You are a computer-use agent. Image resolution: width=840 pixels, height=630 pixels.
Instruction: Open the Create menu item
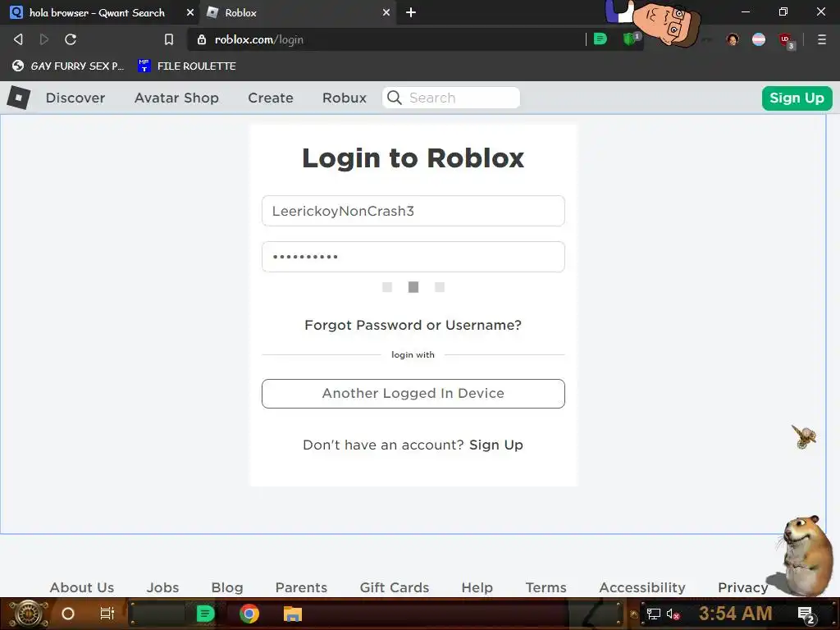(271, 98)
